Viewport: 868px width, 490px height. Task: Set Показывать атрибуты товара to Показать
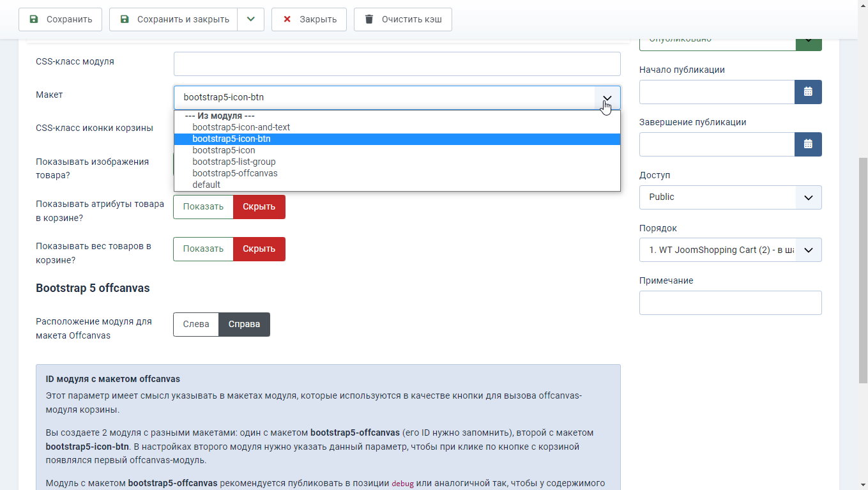tap(203, 207)
